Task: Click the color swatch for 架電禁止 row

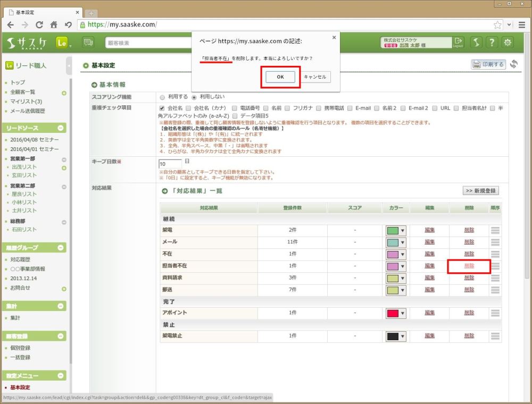Action: click(x=393, y=336)
